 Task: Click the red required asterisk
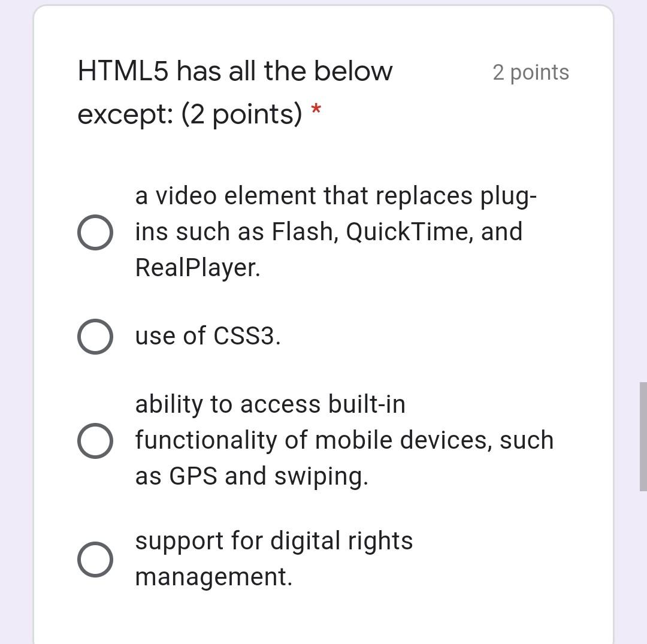(316, 111)
